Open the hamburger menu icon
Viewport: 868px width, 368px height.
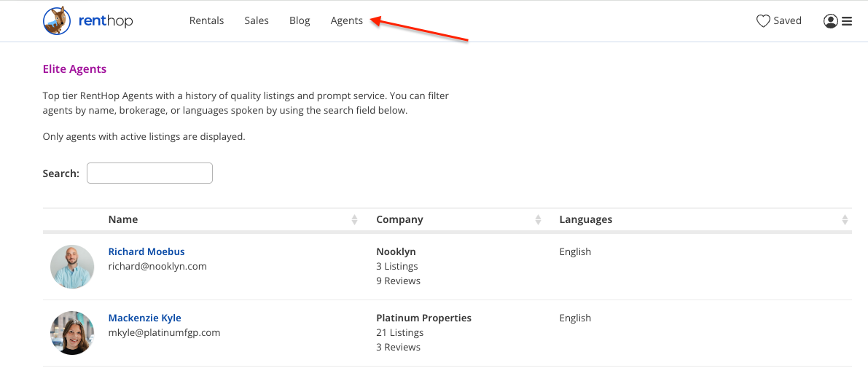[x=847, y=22]
